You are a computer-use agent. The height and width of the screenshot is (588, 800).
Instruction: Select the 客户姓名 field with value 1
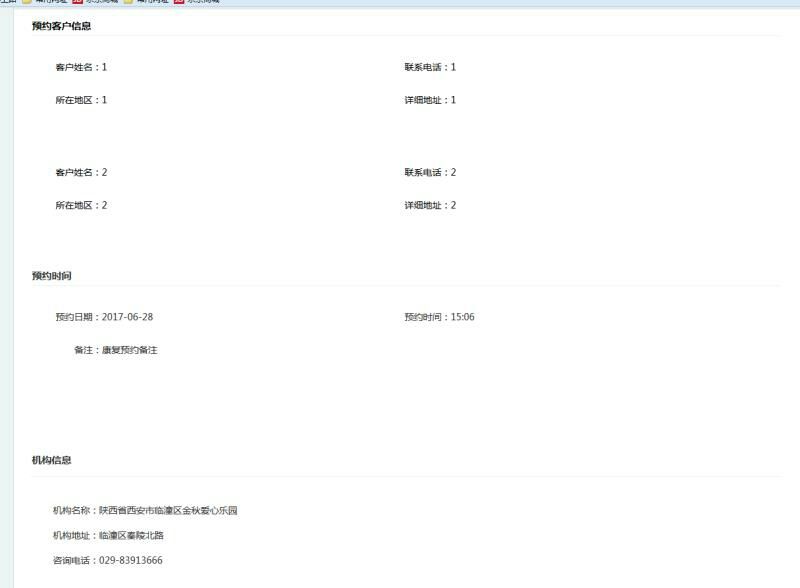tap(81, 67)
